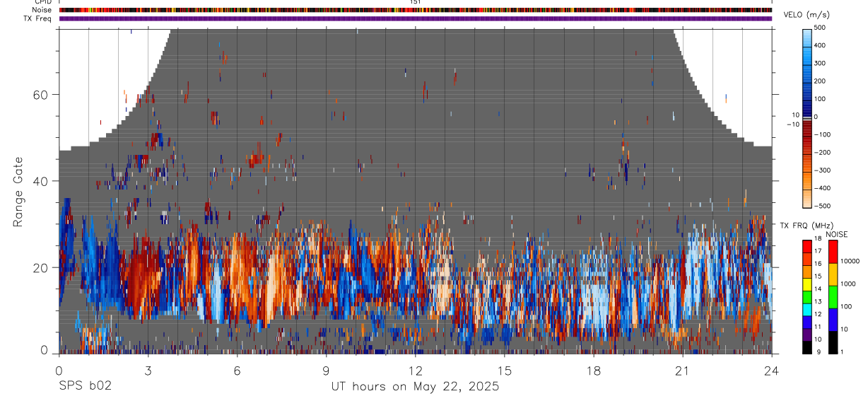The width and height of the screenshot is (868, 401).
Task: Click the x-axis tick label 18
Action: pyautogui.click(x=594, y=371)
